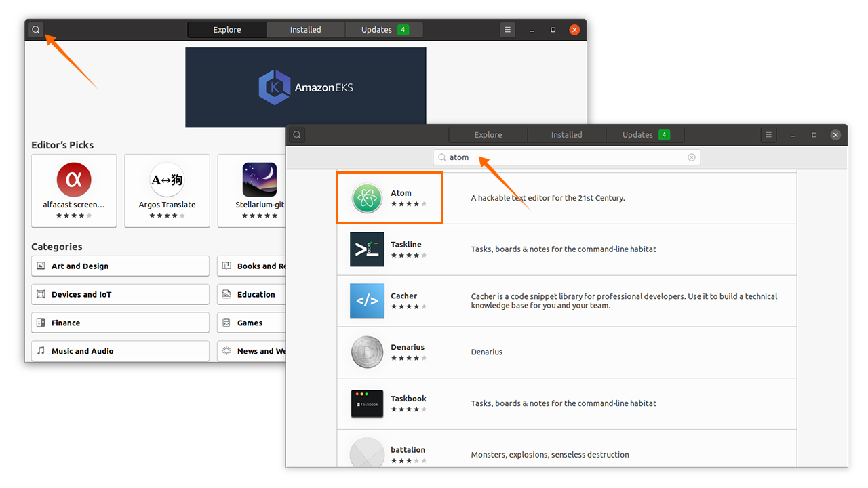This screenshot has height=488, width=868.
Task: Close the back Explore window
Action: tap(574, 30)
